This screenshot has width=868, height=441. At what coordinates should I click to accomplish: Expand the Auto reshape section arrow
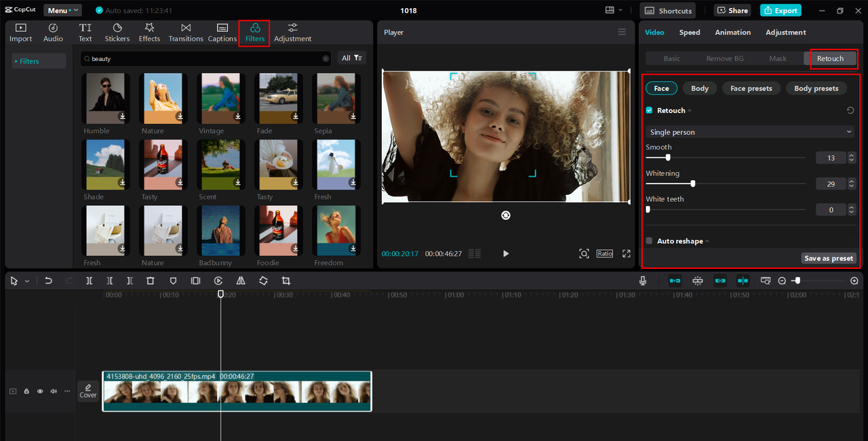coord(707,241)
